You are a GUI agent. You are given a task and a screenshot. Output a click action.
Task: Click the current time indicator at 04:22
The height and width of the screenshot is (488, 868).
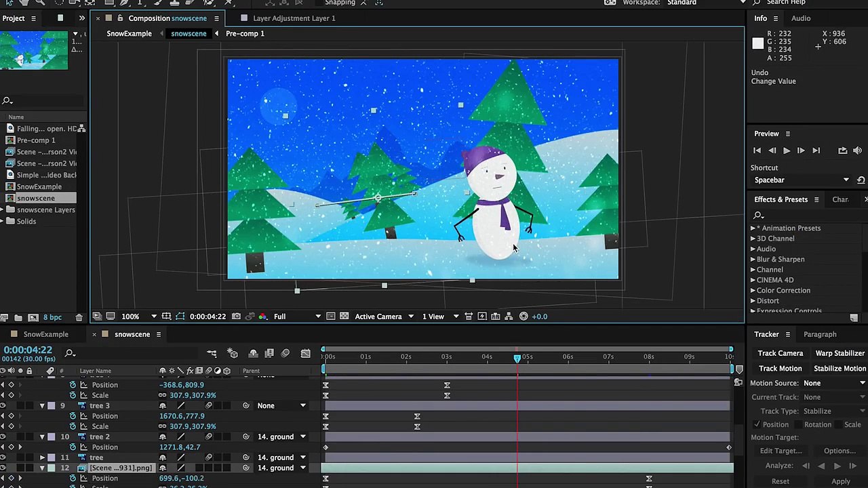coord(517,358)
